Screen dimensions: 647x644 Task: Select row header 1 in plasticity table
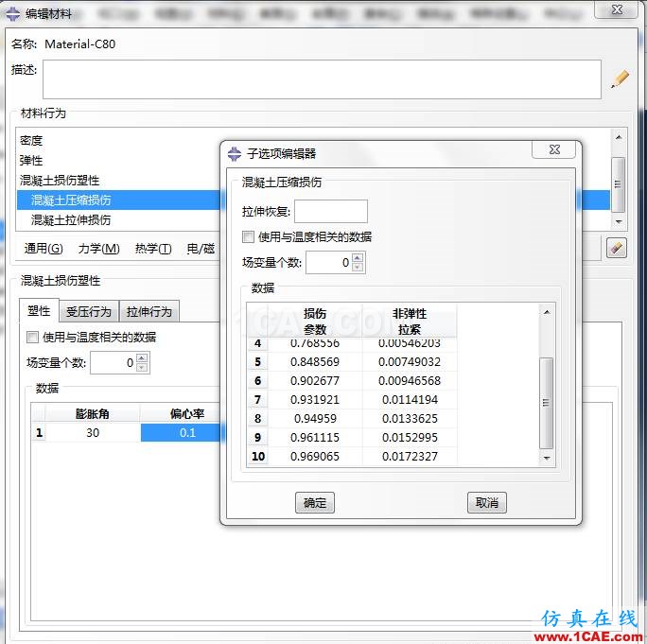(x=39, y=433)
